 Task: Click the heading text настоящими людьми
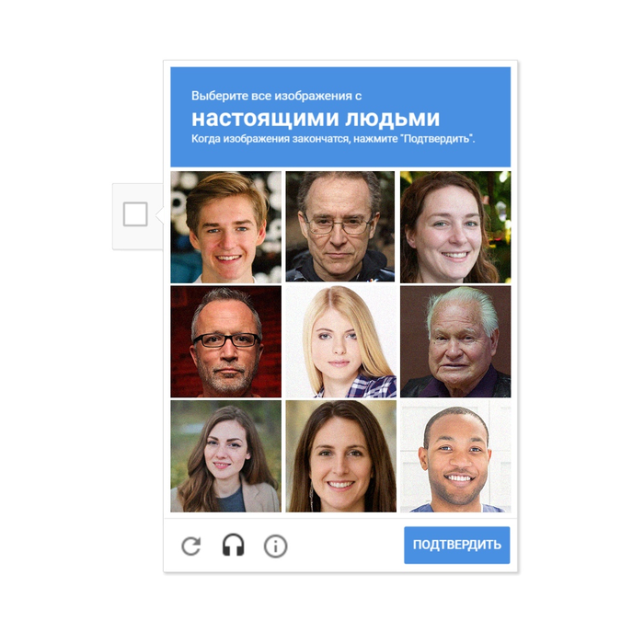[316, 119]
